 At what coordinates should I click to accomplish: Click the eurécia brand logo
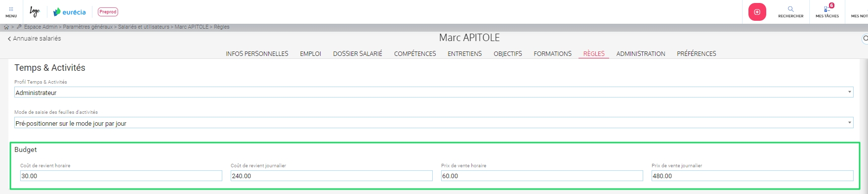click(x=70, y=12)
